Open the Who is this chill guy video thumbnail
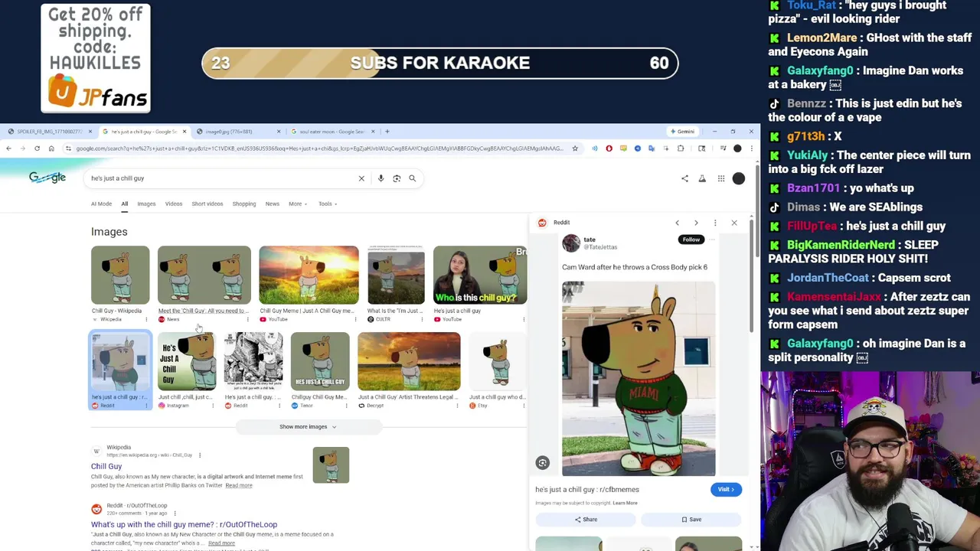The width and height of the screenshot is (980, 551). pyautogui.click(x=480, y=275)
